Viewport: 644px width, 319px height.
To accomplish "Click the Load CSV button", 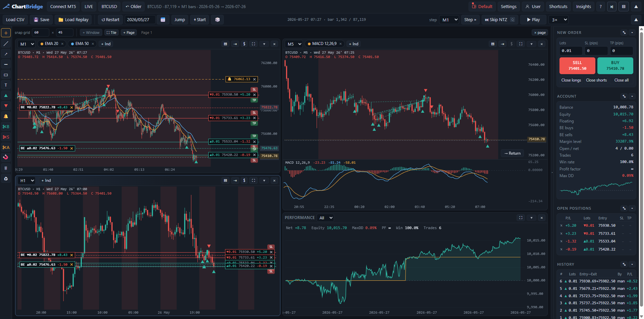I will coord(15,20).
